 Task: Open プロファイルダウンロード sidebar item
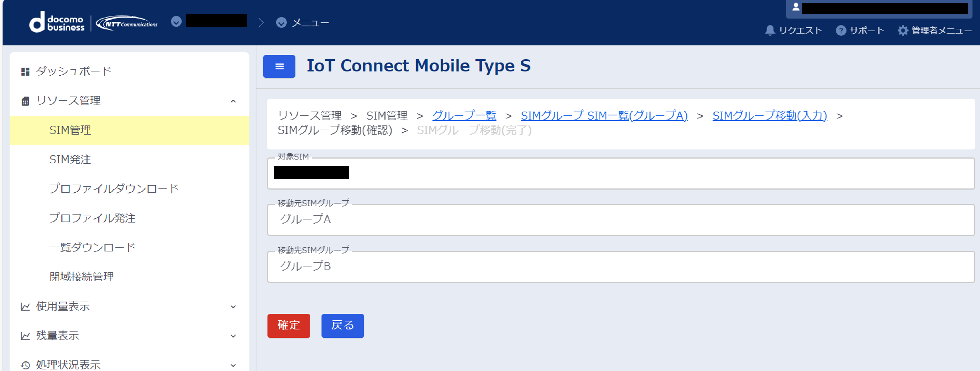tap(113, 189)
